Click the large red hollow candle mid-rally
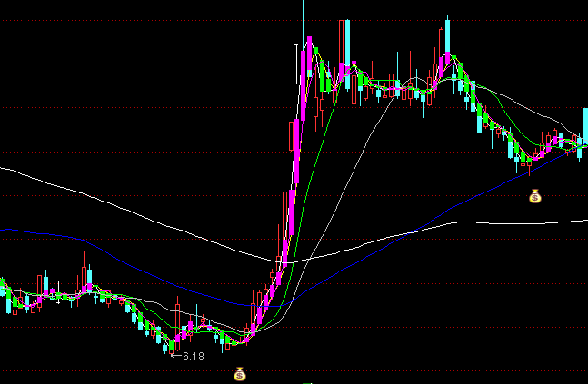The image size is (588, 384). [292, 136]
